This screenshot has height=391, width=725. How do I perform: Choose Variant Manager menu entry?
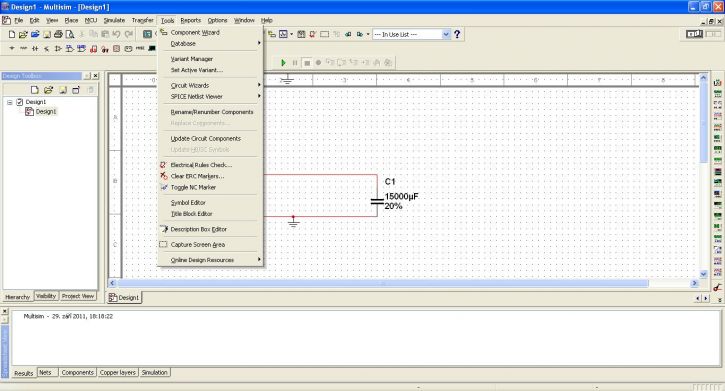[x=210, y=59]
